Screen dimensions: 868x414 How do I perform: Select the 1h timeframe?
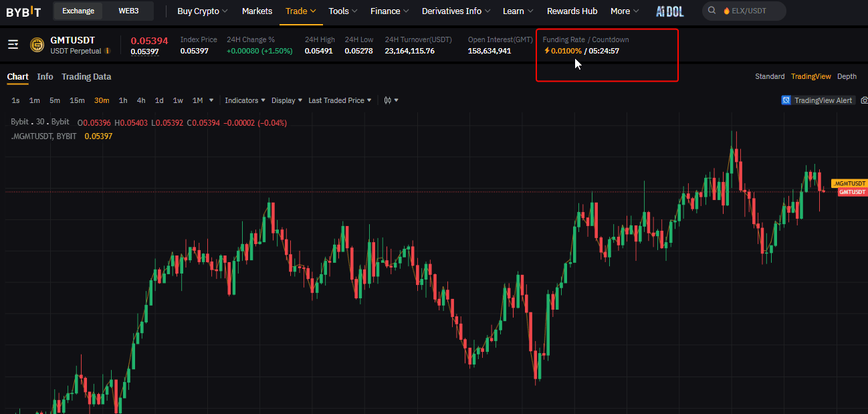point(123,100)
